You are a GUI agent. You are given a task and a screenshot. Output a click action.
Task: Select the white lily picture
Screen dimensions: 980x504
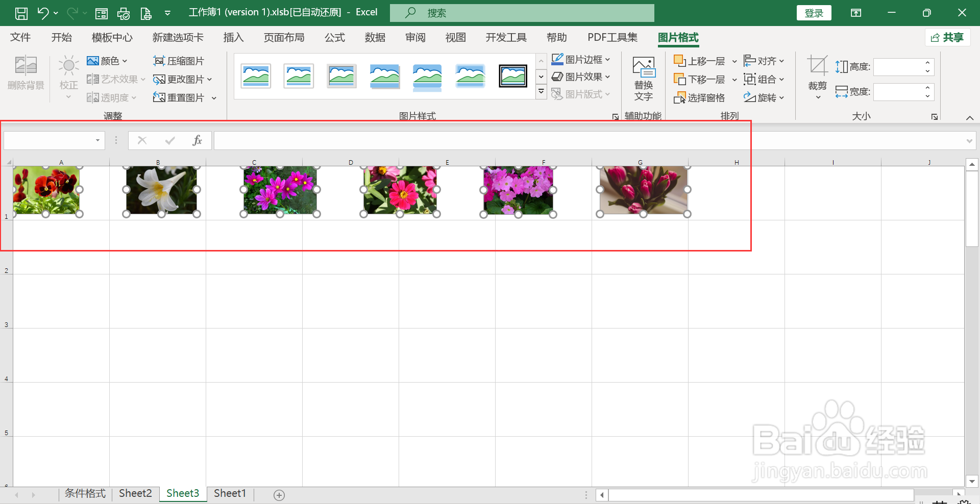pyautogui.click(x=161, y=190)
